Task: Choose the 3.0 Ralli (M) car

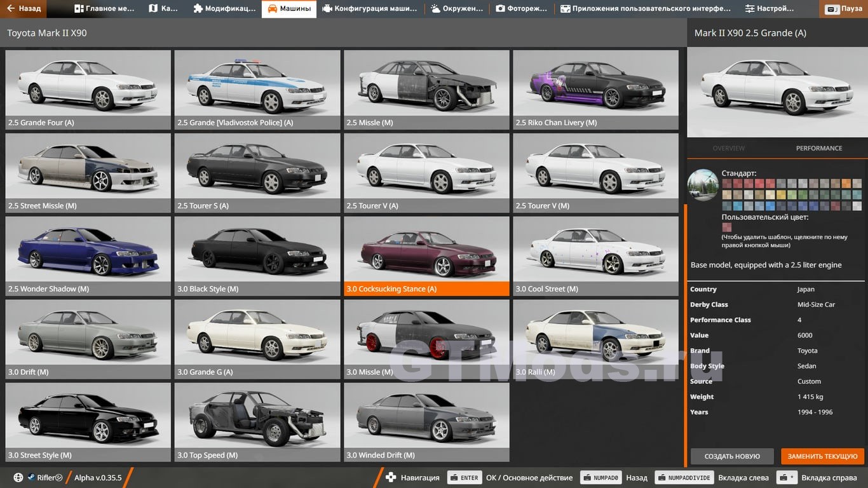Action: (x=596, y=339)
